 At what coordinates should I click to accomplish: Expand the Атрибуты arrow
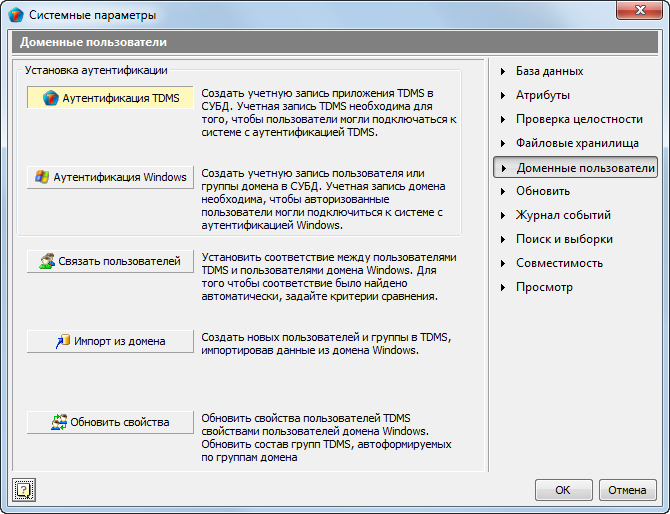pos(503,95)
